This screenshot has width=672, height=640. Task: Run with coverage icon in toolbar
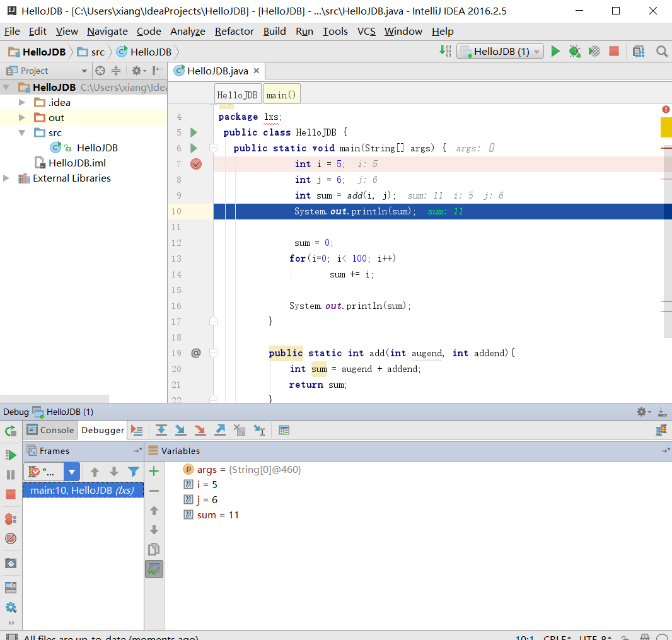click(x=594, y=52)
